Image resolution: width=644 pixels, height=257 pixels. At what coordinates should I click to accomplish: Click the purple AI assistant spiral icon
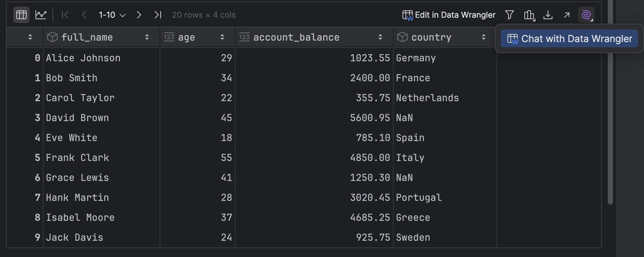click(586, 15)
